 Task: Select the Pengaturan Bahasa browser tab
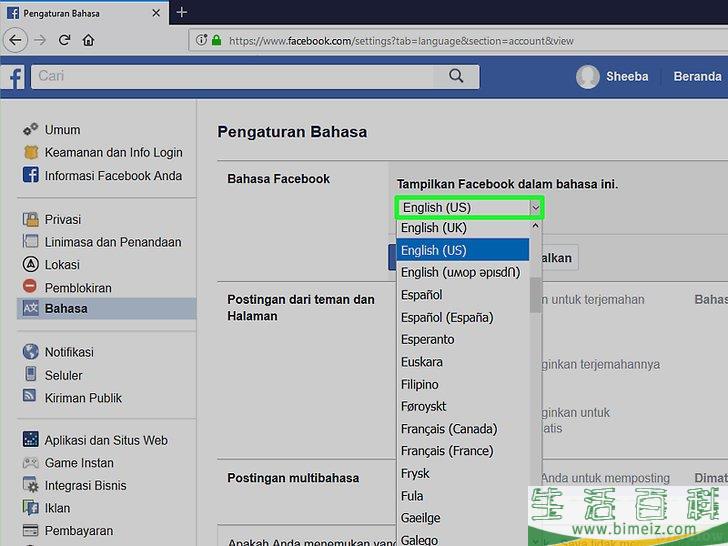(84, 13)
